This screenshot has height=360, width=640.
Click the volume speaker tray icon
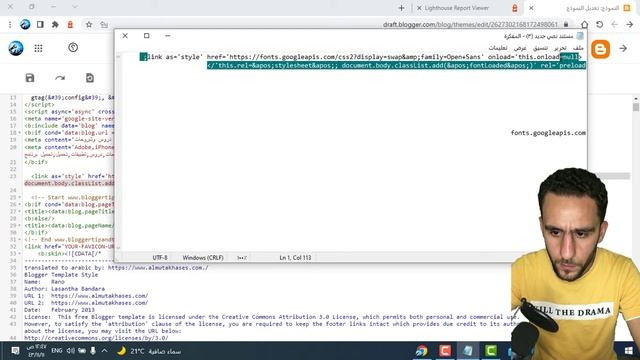pos(71,351)
